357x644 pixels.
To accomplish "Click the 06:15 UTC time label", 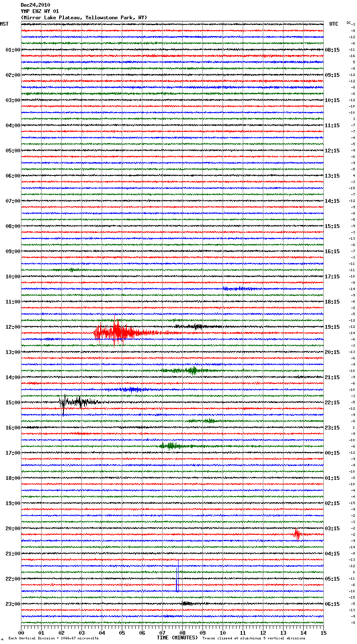I will 332,604.
